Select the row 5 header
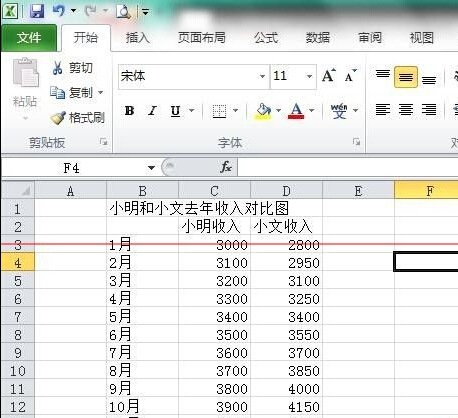The height and width of the screenshot is (418, 458). (x=18, y=281)
